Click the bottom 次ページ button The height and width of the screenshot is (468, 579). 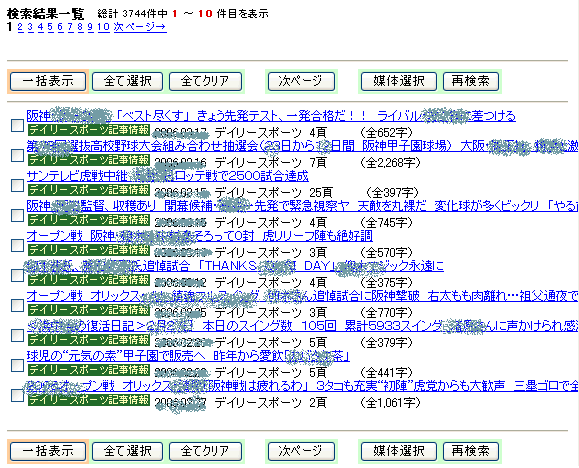click(x=301, y=451)
